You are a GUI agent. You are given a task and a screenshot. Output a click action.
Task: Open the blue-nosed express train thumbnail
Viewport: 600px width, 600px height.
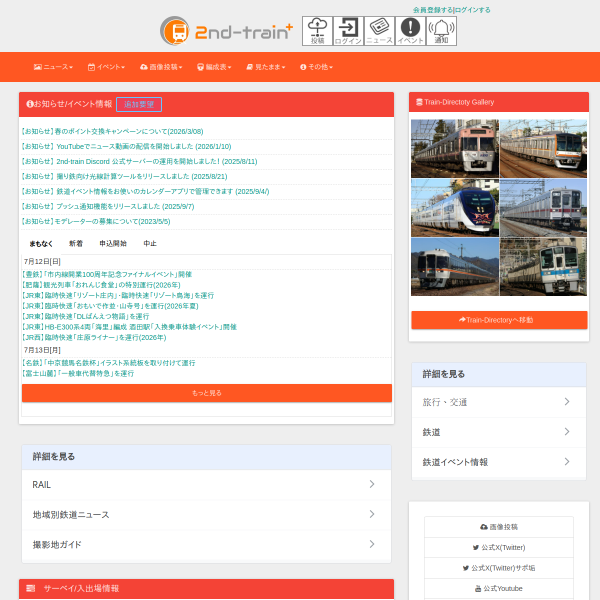tap(455, 208)
